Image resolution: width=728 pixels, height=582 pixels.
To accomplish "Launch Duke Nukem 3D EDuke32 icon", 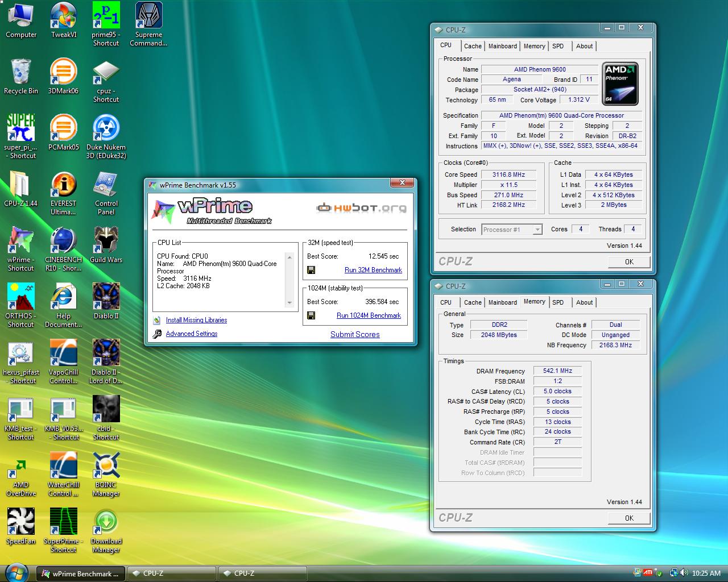I will [x=106, y=136].
